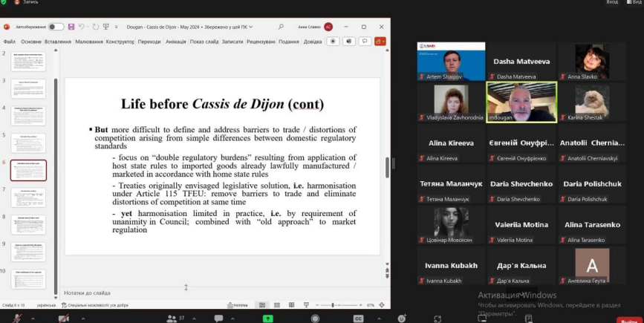Expand participants options arrow in Zoom
Viewport: 644px width, 323px height.
tap(195, 319)
